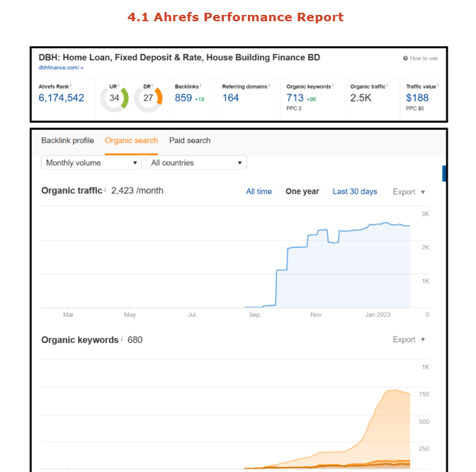476x472 pixels.
Task: Expand the All countries dropdown
Action: [196, 163]
